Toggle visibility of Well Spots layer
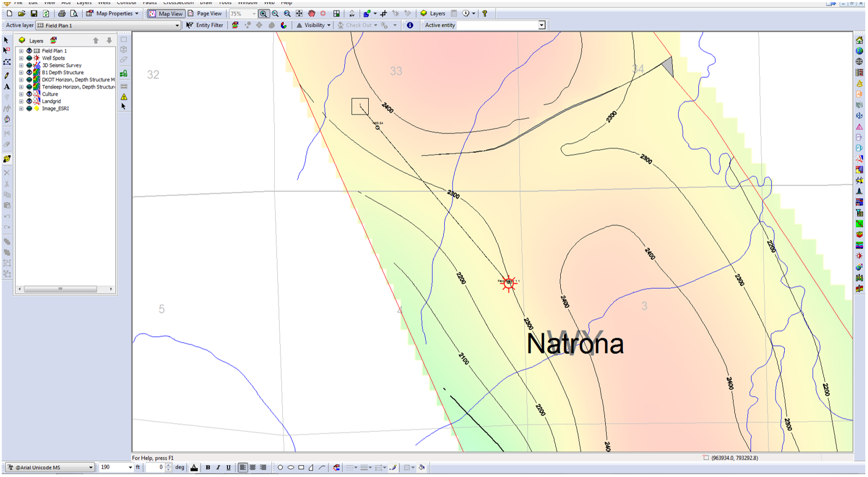 click(29, 58)
